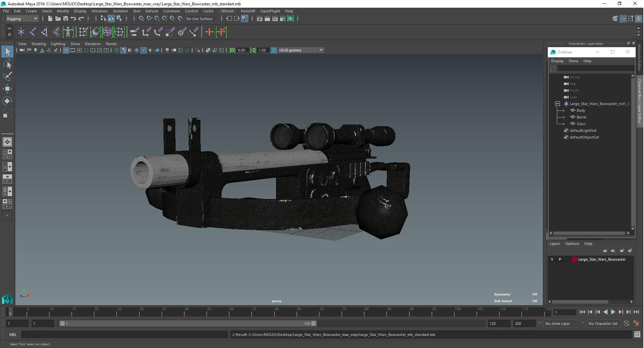
Task: Click the IPR render icon
Action: (275, 19)
